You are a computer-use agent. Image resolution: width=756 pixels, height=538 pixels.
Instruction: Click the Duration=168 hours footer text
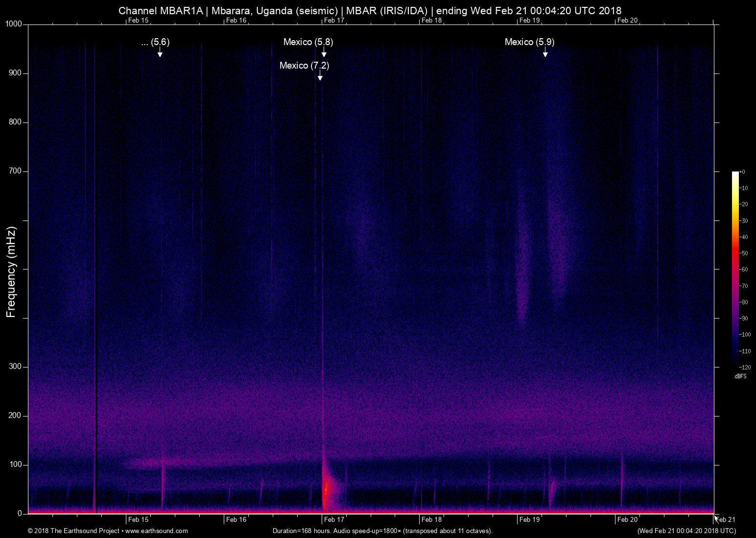pos(382,531)
